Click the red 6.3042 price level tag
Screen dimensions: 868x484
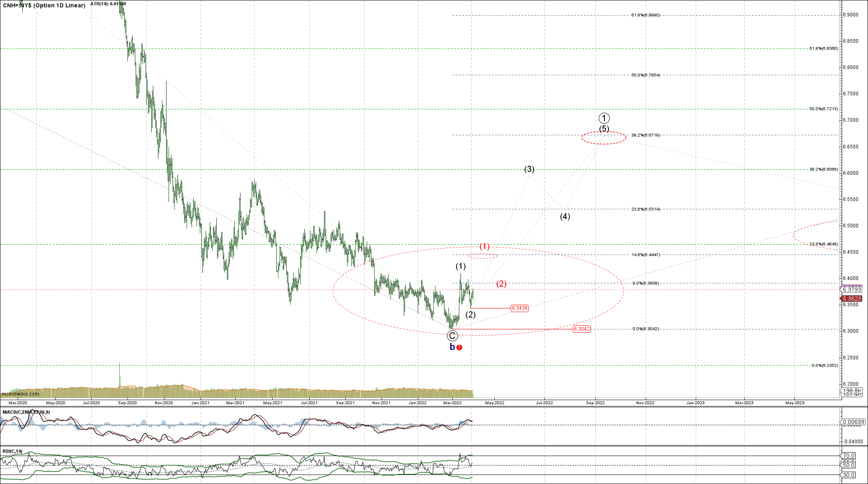tap(581, 329)
